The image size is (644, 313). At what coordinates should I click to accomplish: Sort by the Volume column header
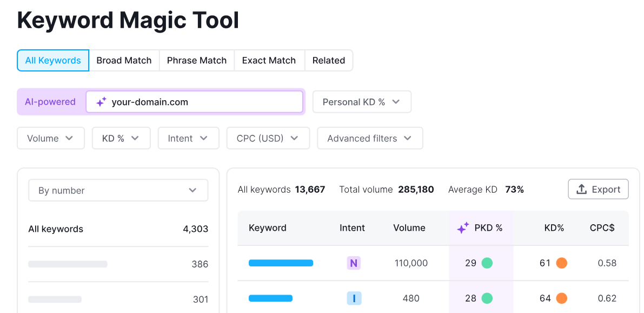point(409,228)
